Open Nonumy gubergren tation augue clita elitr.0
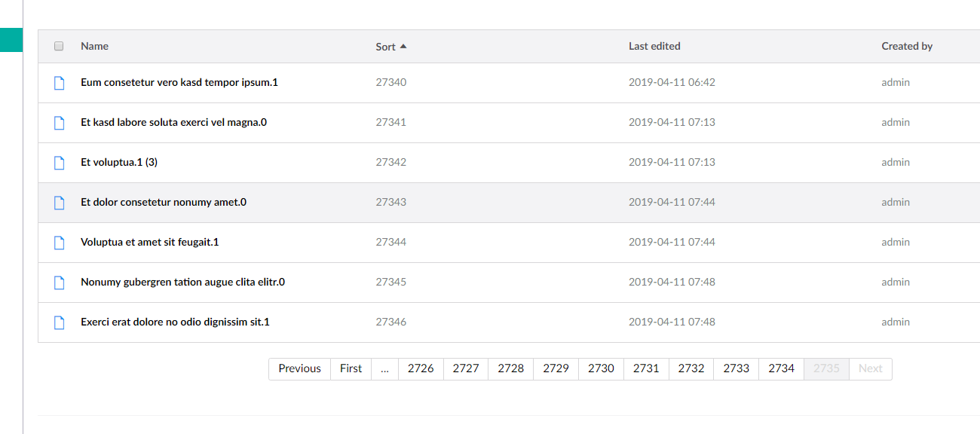980x434 pixels. (182, 283)
